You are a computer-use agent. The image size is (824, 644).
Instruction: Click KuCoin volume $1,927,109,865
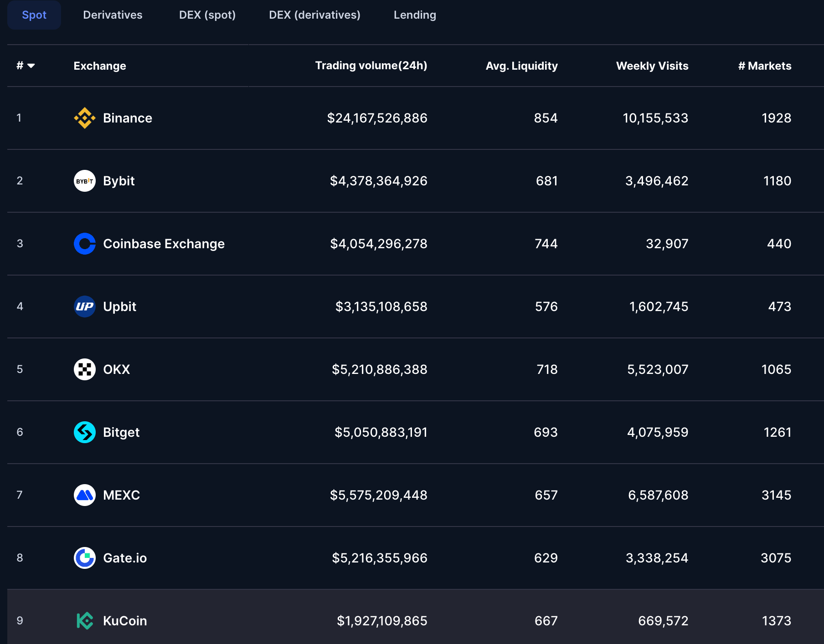[382, 621]
